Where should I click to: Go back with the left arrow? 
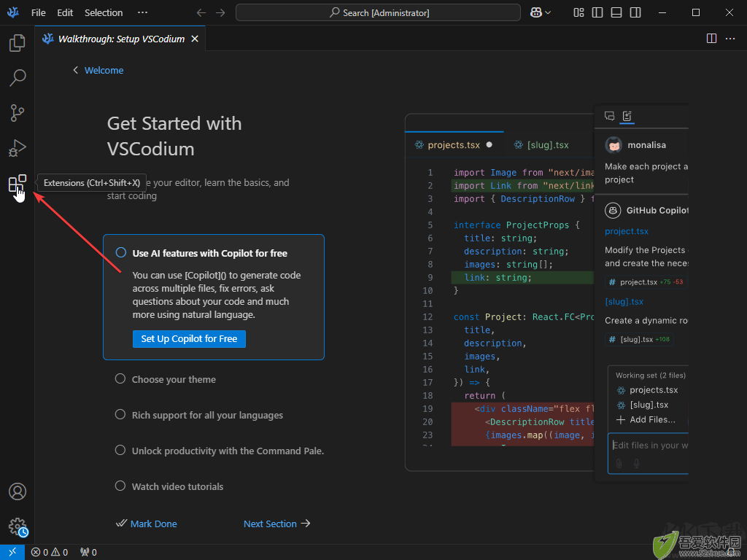[201, 13]
